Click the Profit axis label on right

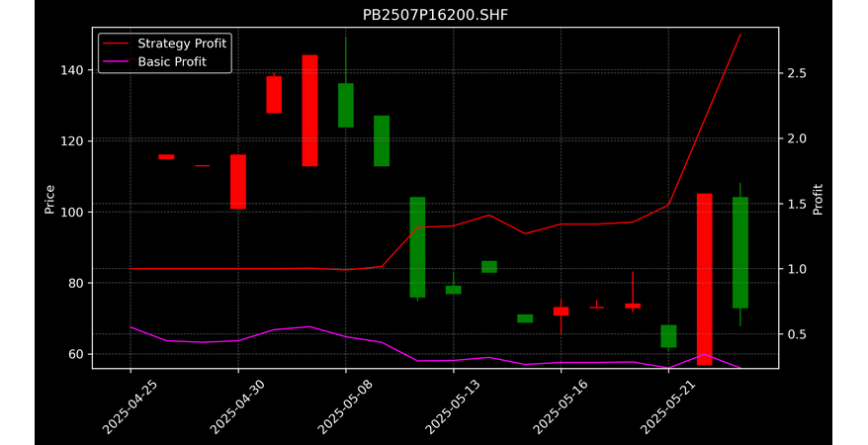(x=818, y=199)
